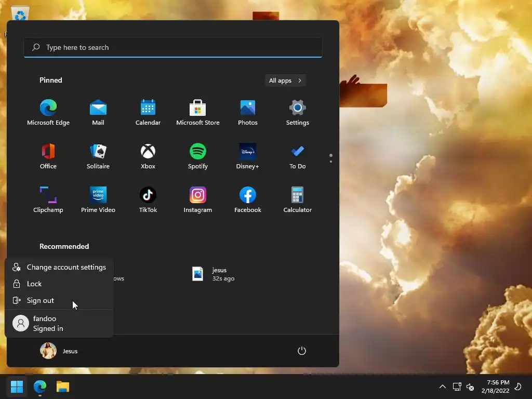Open the taskbar clock and date
This screenshot has height=399, width=532.
tap(495, 387)
